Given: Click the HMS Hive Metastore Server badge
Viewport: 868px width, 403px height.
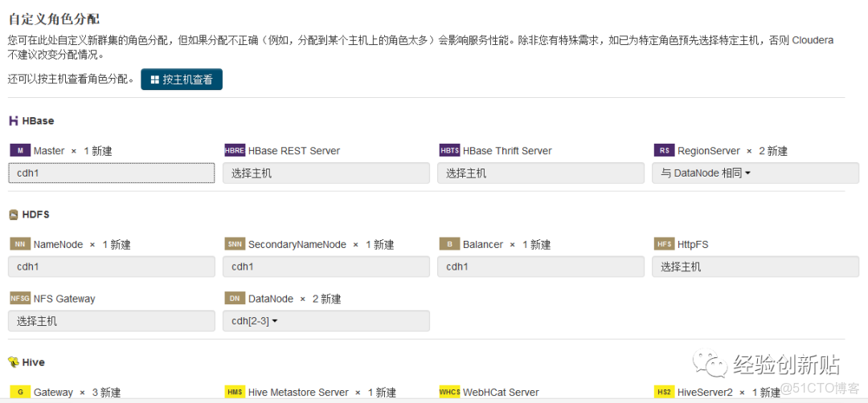Looking at the screenshot, I should click(x=235, y=392).
